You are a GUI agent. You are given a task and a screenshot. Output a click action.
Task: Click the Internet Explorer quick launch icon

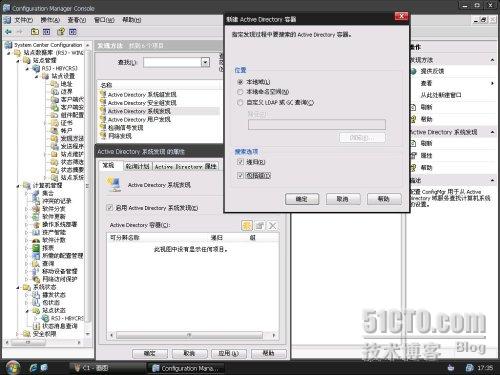(x=33, y=368)
